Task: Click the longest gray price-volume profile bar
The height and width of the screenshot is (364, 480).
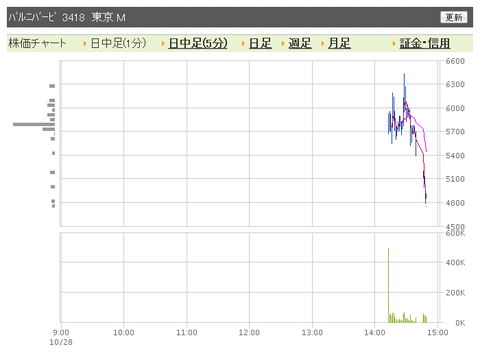Action: coord(34,124)
